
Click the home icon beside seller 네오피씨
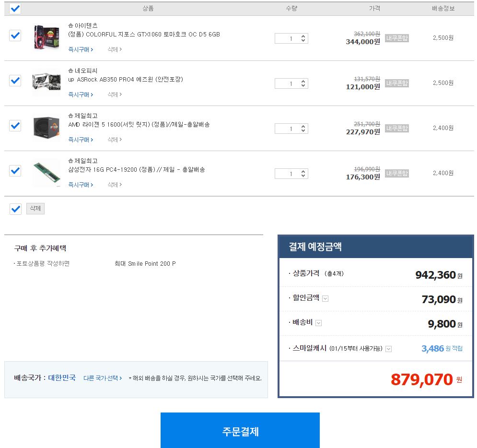(71, 71)
